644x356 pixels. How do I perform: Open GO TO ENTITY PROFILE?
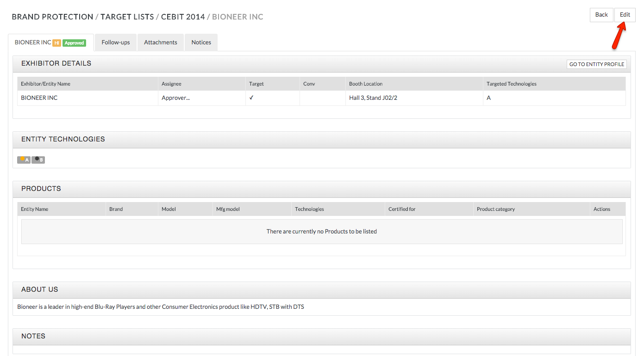coord(596,64)
